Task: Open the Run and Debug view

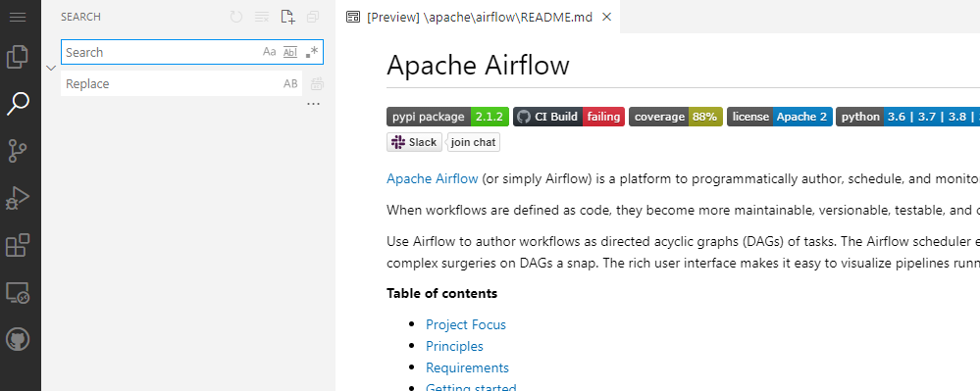Action: [x=18, y=198]
